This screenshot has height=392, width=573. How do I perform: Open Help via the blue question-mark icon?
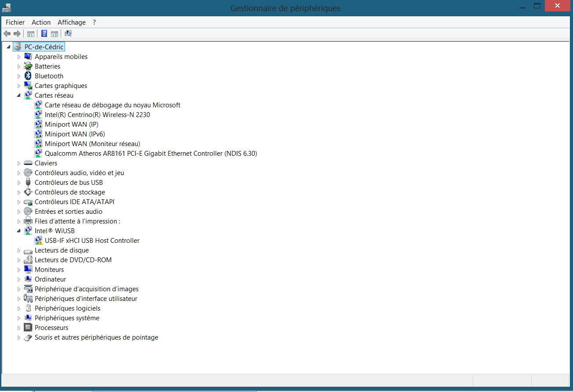(x=44, y=33)
